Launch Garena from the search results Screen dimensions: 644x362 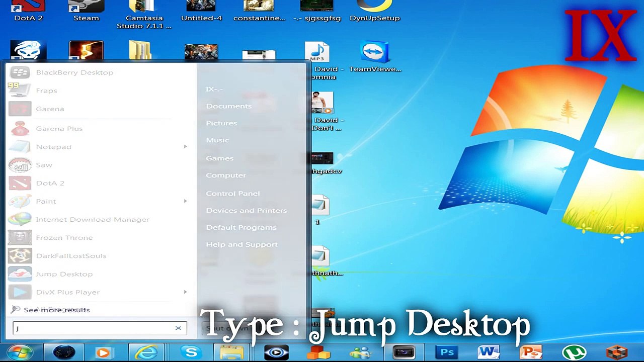pos(50,109)
